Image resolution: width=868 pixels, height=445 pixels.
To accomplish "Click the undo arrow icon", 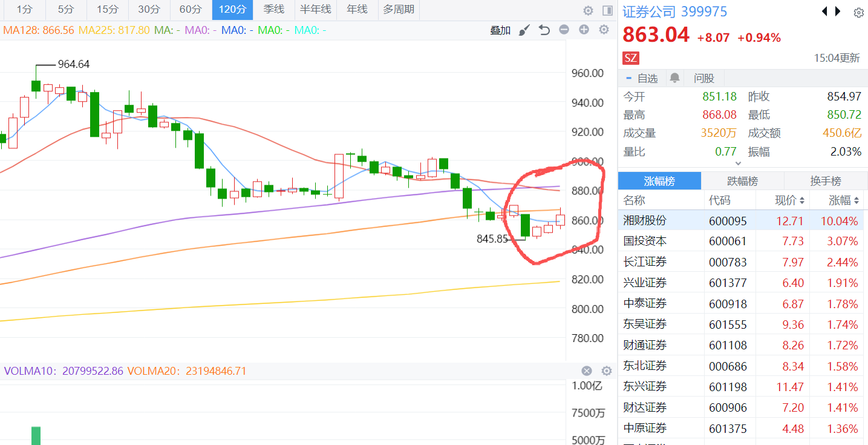I will [544, 30].
